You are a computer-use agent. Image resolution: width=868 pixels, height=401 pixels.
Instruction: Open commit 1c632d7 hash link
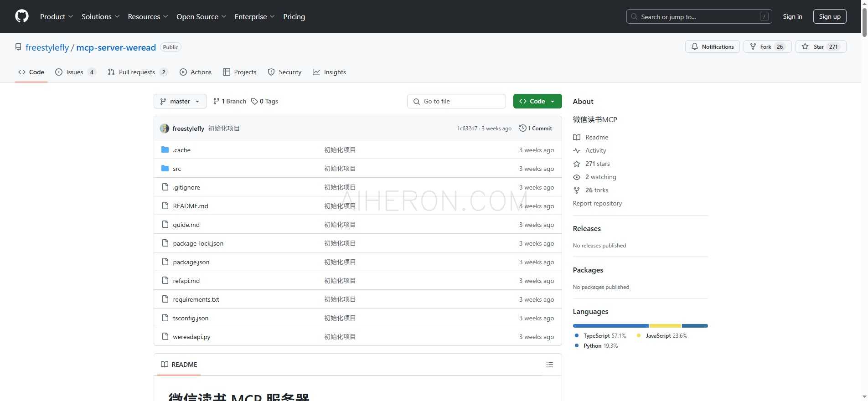point(467,129)
